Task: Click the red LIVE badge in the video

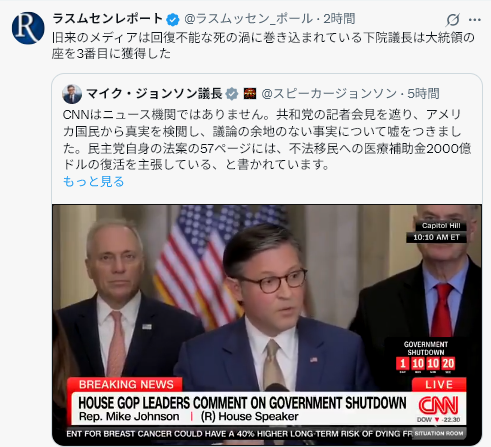Action: pos(439,384)
